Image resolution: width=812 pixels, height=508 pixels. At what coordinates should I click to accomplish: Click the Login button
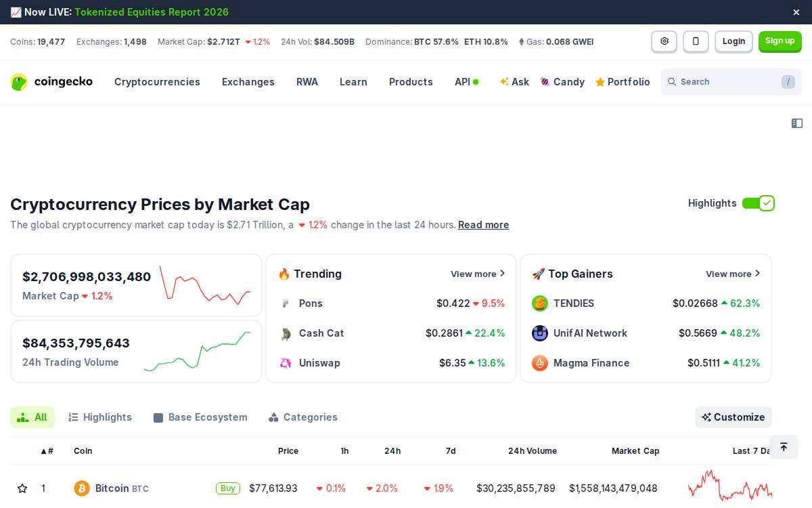pyautogui.click(x=734, y=41)
